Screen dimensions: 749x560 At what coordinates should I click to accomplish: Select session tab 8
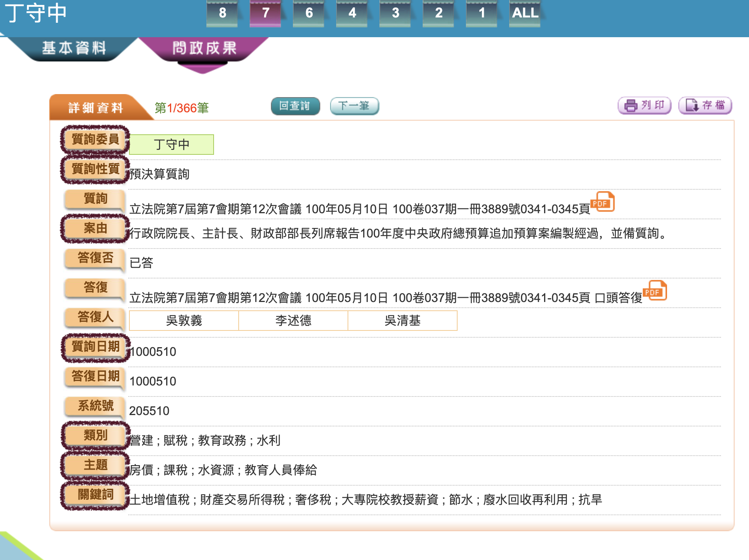coord(222,13)
